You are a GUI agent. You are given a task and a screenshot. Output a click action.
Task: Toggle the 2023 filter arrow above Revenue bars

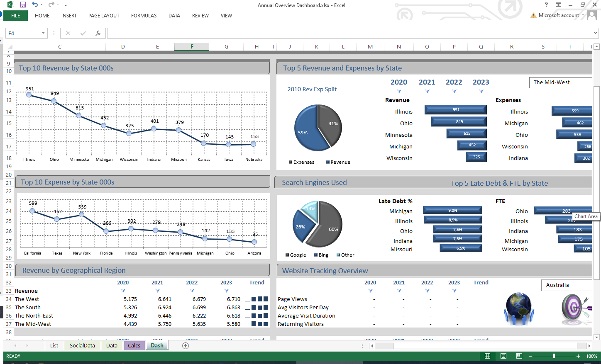click(481, 91)
